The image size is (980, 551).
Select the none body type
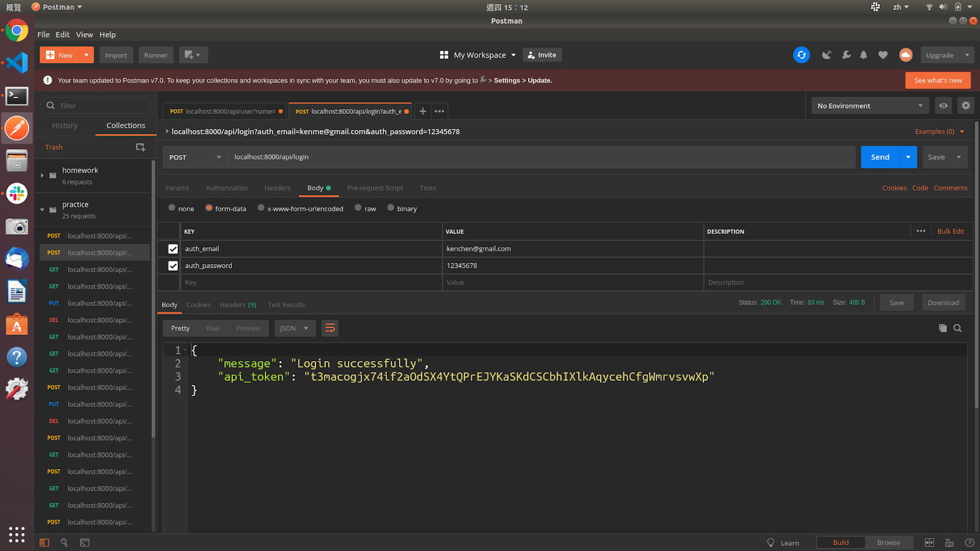[172, 208]
